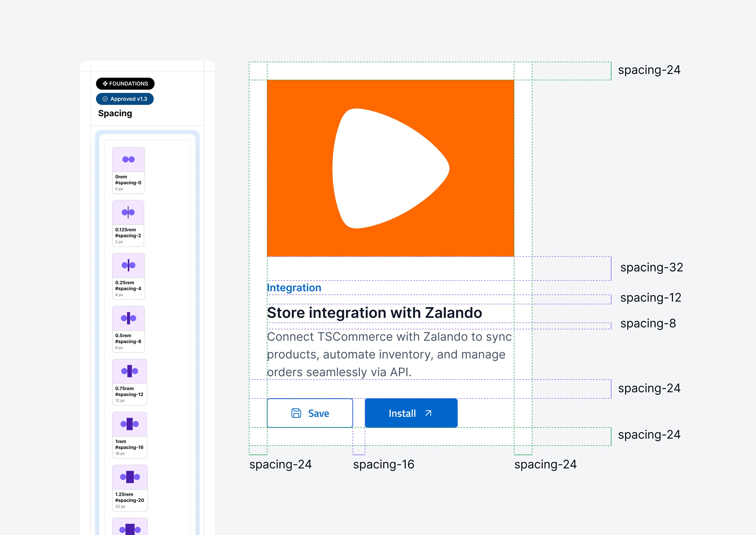Screen dimensions: 756x535
Task: Click the spacing-32 annotation label
Action: [x=652, y=267]
